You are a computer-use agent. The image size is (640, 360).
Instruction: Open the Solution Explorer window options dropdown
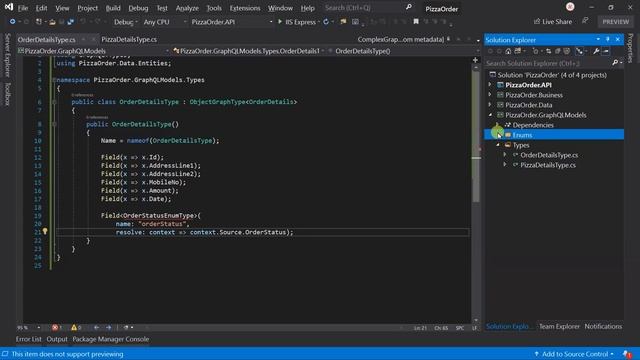(598, 39)
